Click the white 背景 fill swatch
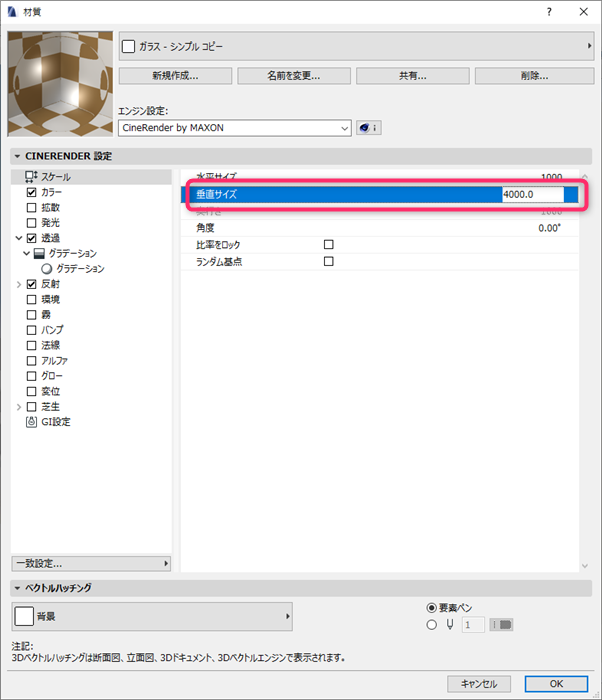 coord(24,617)
